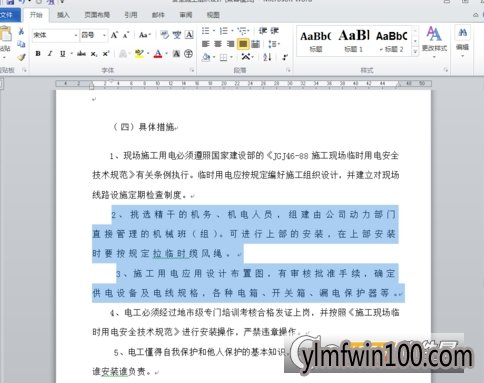Align paragraph text right
The image size is (484, 383).
(230, 44)
